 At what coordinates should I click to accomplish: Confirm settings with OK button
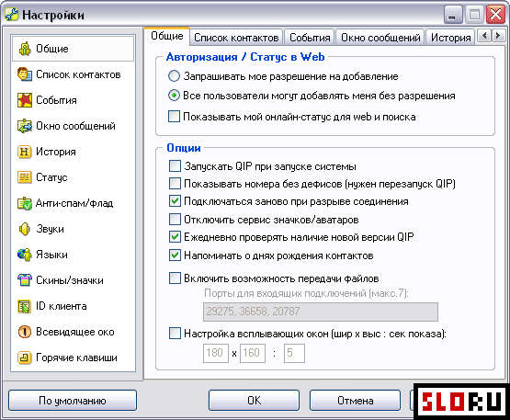click(x=254, y=401)
